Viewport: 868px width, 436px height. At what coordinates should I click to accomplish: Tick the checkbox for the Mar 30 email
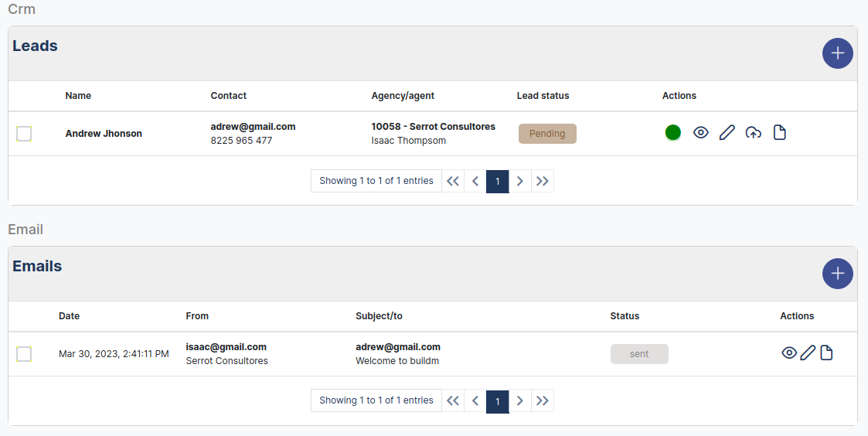click(24, 354)
